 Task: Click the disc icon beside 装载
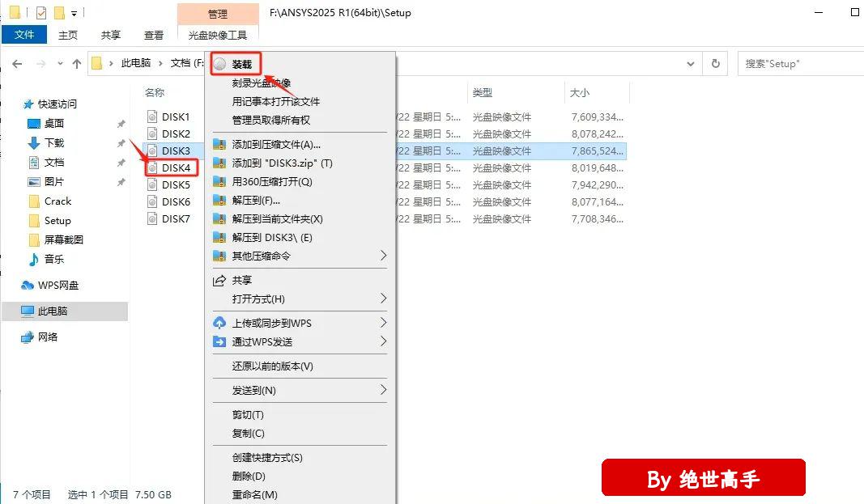click(x=220, y=64)
